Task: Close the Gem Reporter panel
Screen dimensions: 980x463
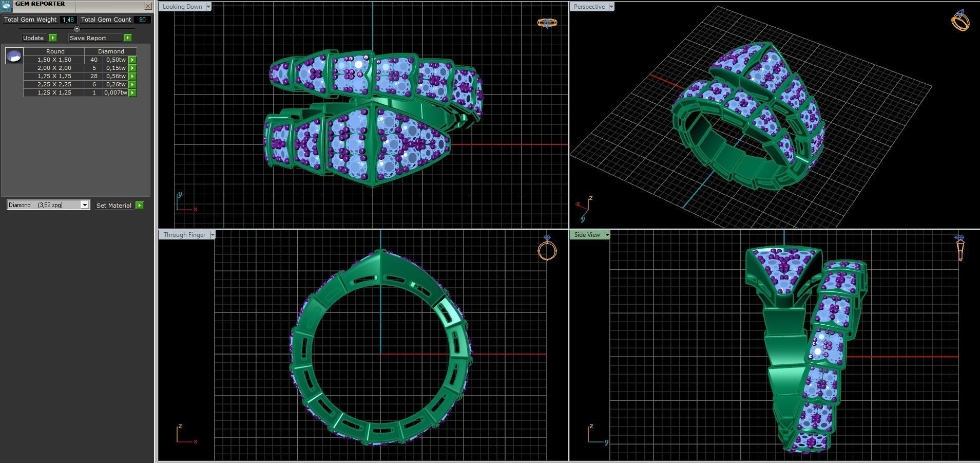Action: click(148, 6)
